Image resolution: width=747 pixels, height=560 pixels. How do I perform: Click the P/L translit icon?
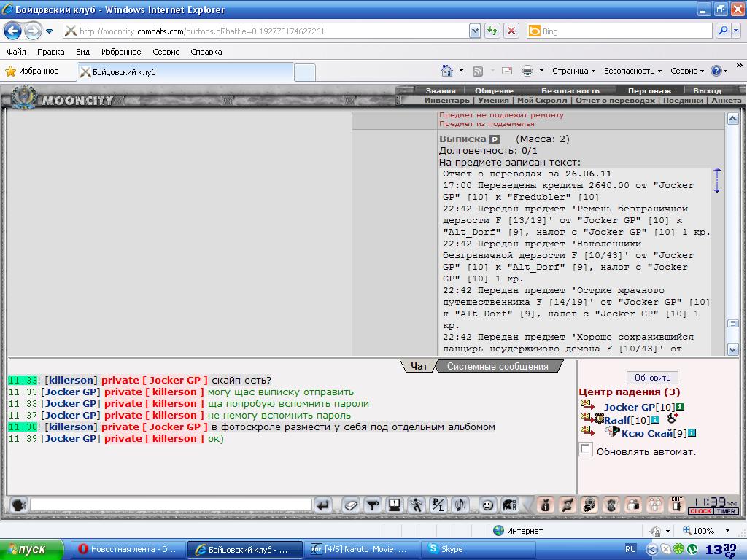point(438,505)
